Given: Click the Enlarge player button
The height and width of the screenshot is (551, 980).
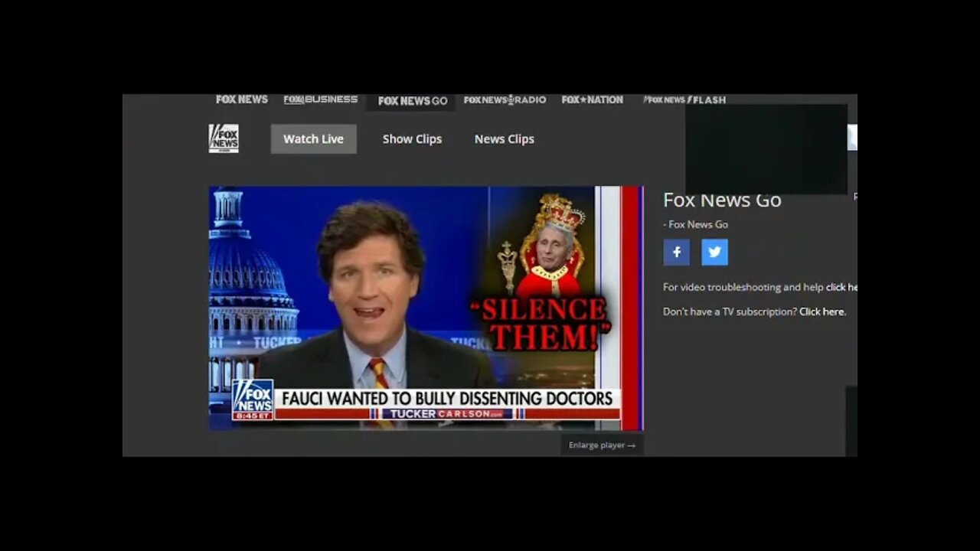Looking at the screenshot, I should pyautogui.click(x=602, y=445).
